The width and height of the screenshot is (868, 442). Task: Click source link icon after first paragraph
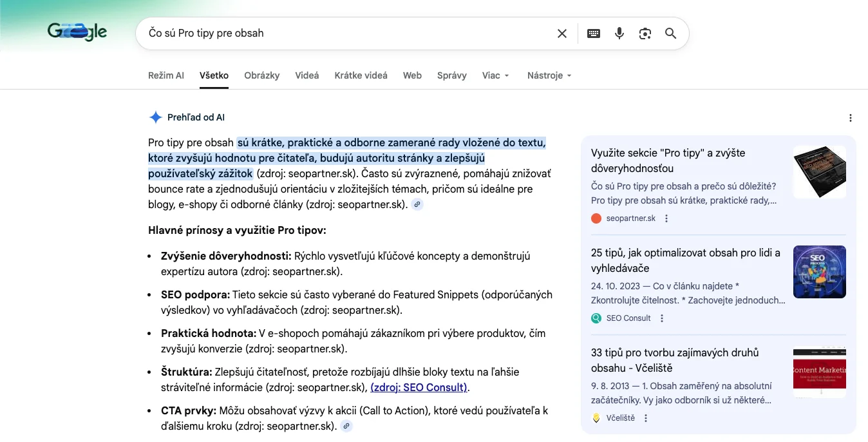click(417, 205)
